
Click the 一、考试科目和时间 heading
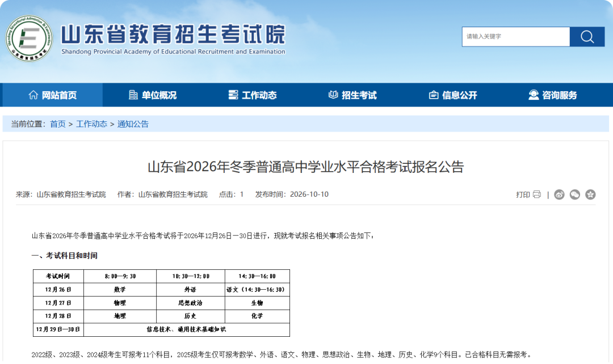pyautogui.click(x=65, y=256)
